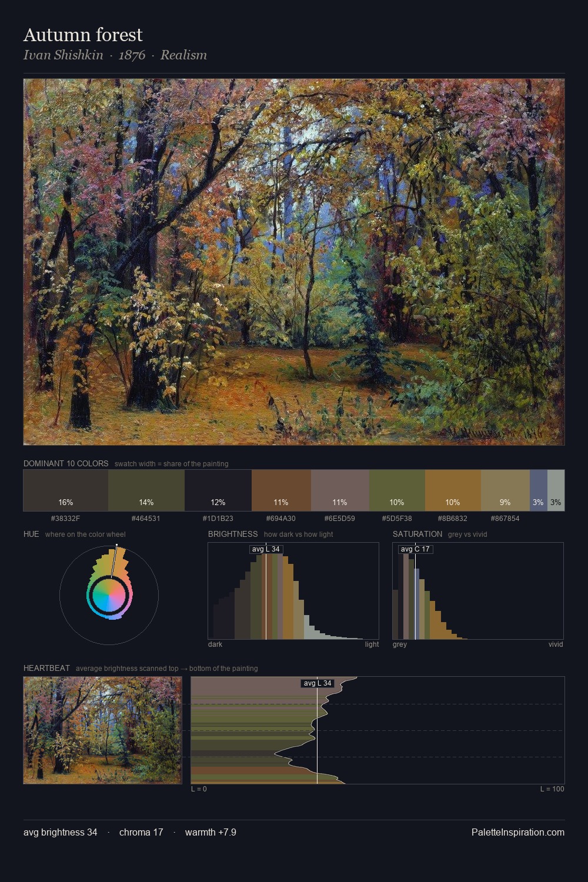Click the hue color wheel

tap(109, 595)
